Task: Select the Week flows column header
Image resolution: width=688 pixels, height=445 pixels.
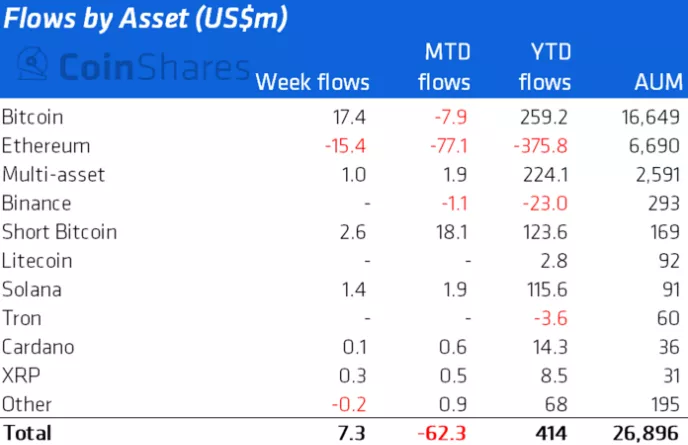Action: coord(312,82)
